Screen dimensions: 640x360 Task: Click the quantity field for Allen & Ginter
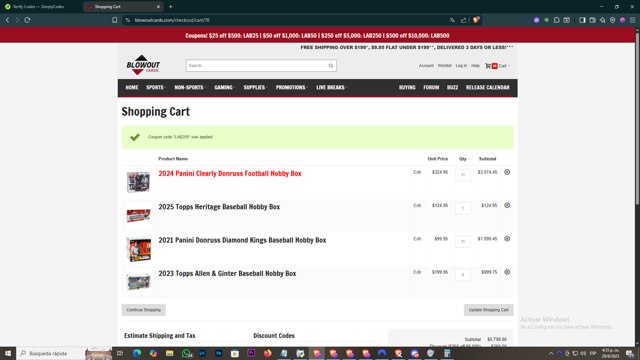(463, 275)
